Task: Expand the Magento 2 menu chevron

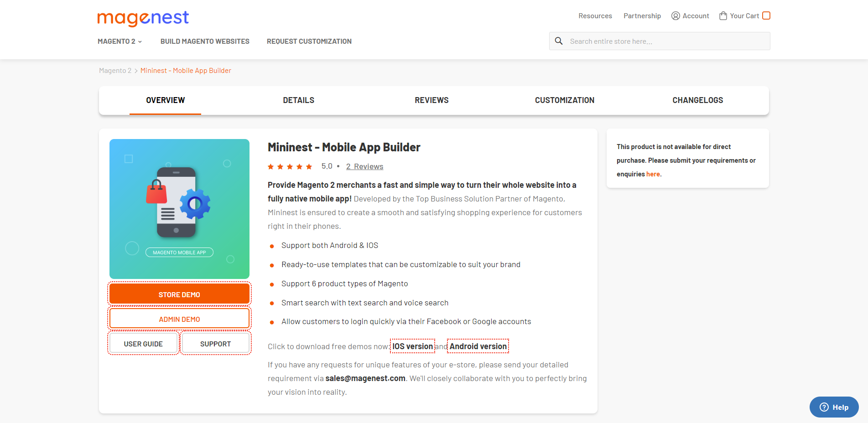Action: (x=140, y=41)
